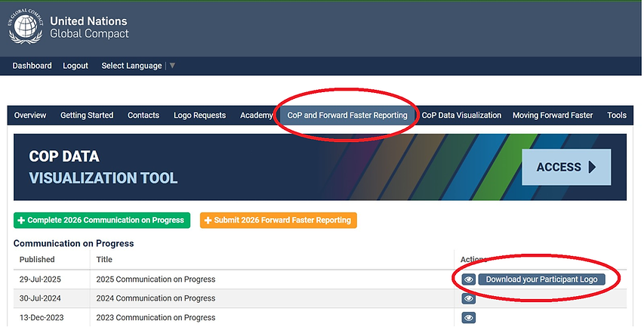Click the 29-Jul-2025 date cell

click(40, 279)
